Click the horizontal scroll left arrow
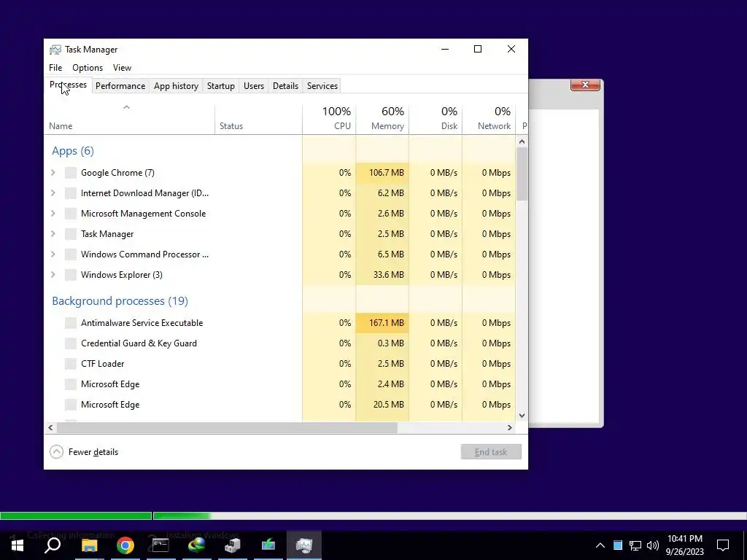 coord(50,427)
